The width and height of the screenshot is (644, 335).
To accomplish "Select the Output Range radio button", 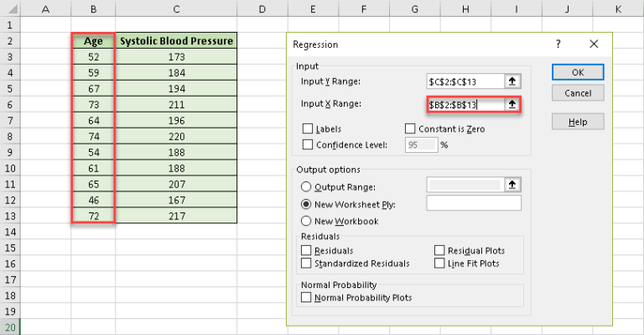I will (306, 187).
